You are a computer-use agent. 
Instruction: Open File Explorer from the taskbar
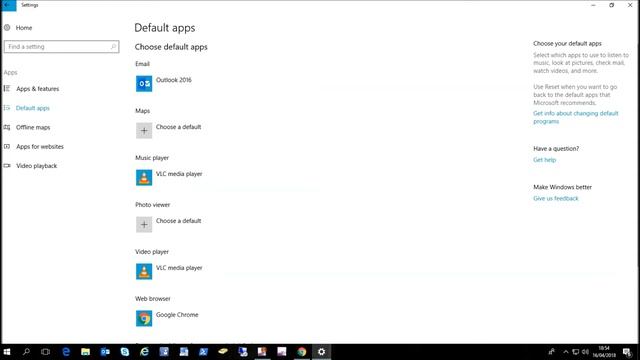click(85, 352)
